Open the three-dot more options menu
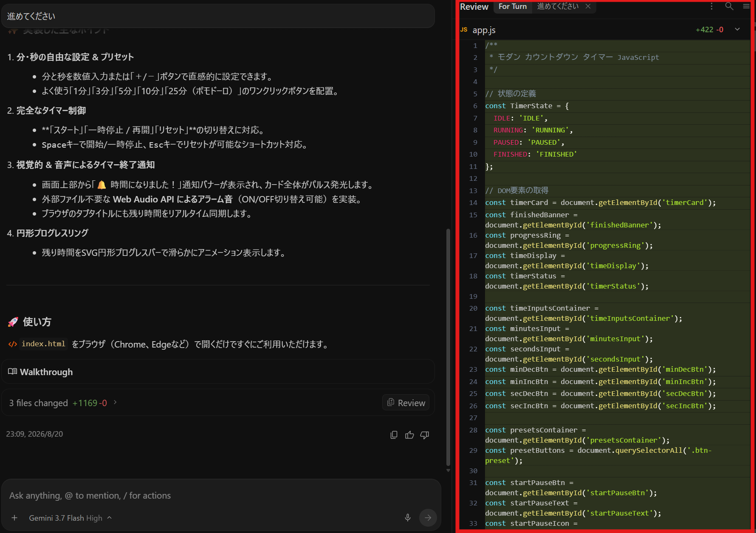Viewport: 756px width, 533px height. [x=711, y=6]
